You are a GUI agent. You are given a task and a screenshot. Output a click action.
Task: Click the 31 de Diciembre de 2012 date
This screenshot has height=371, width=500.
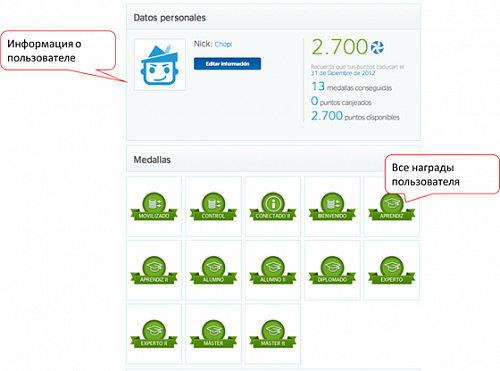pos(343,73)
